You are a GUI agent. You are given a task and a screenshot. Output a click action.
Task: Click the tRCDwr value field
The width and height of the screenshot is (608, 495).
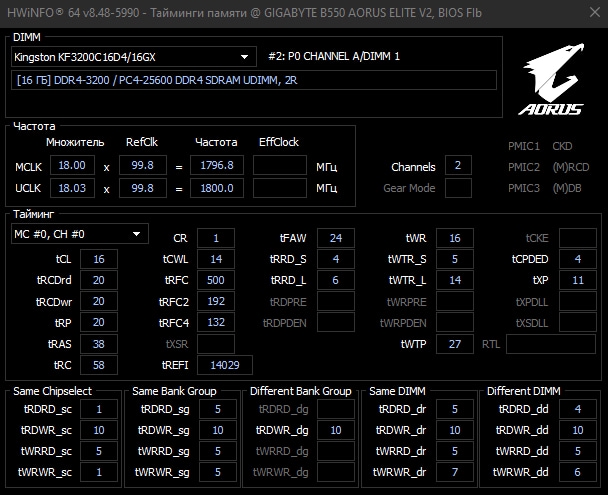tap(99, 301)
